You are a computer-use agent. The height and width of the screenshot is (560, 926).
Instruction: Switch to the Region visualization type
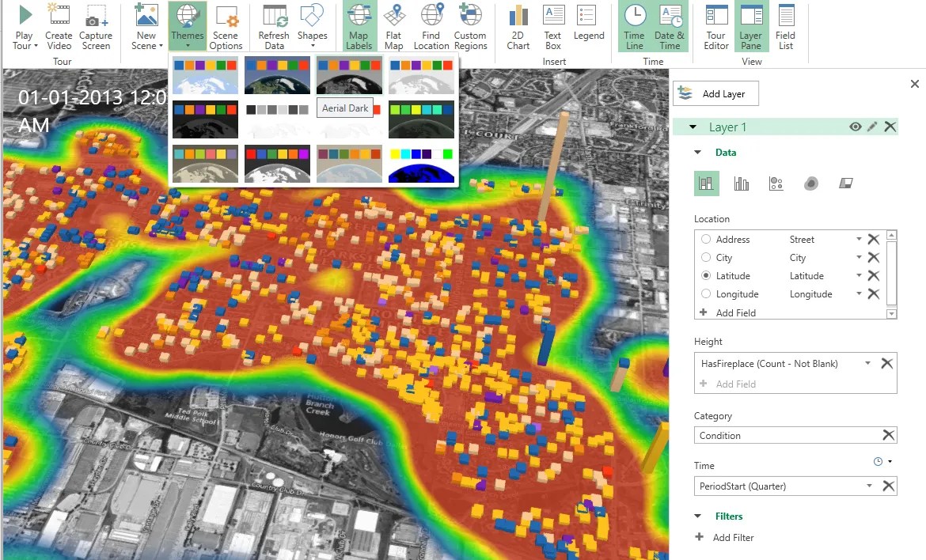(x=845, y=183)
